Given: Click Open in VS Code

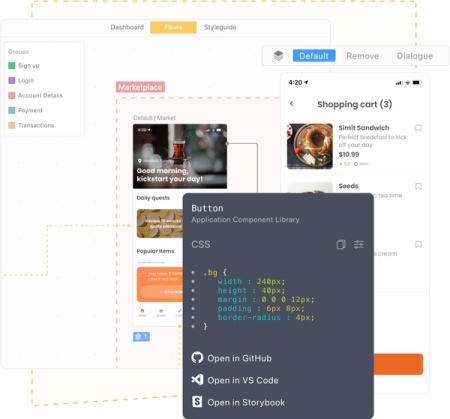Looking at the screenshot, I should click(243, 380).
